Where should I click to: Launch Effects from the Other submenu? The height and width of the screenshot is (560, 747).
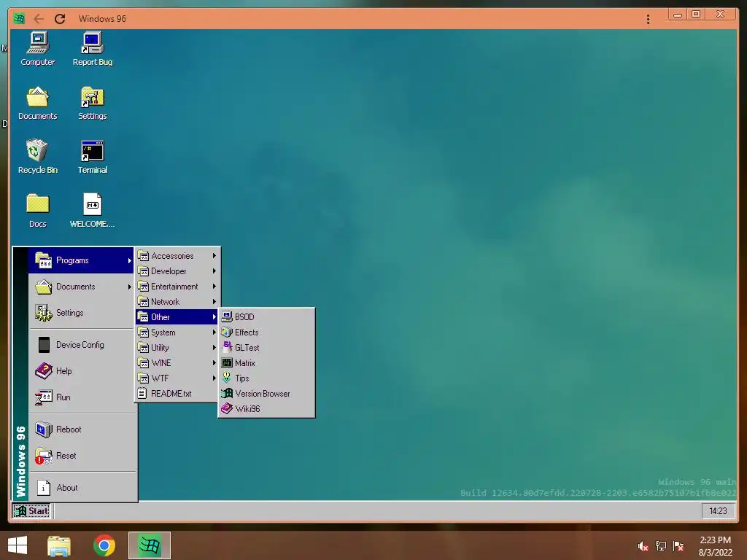[266, 332]
